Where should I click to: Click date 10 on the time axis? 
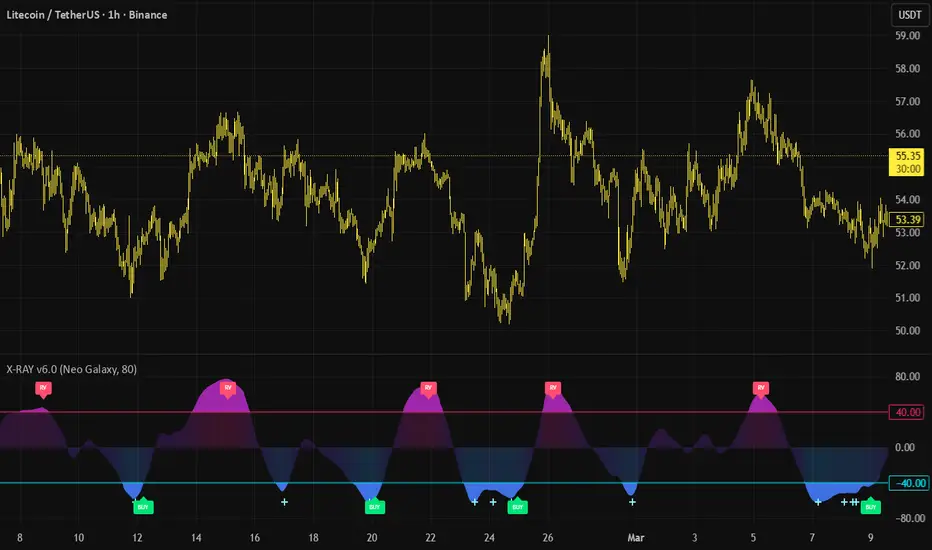click(78, 538)
